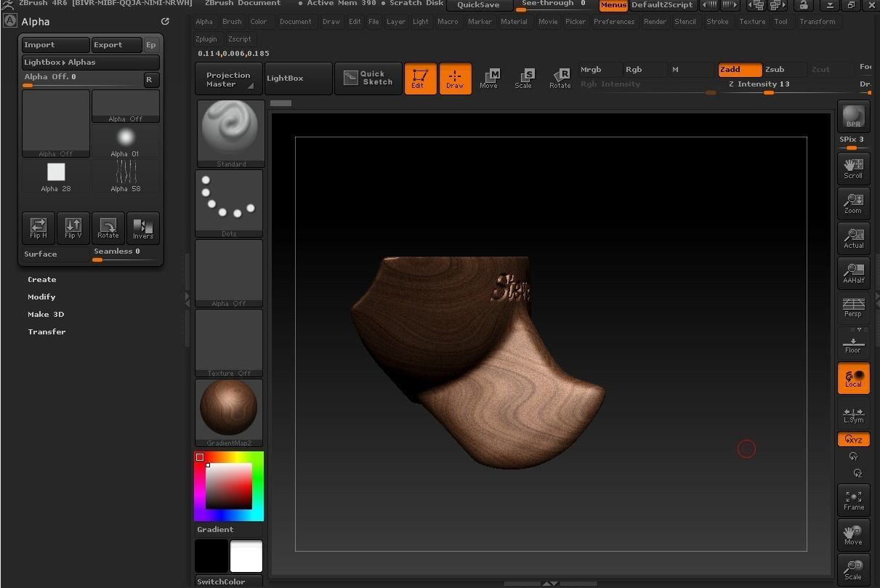Open the LightBox button
Image resolution: width=880 pixels, height=588 pixels.
[x=298, y=78]
